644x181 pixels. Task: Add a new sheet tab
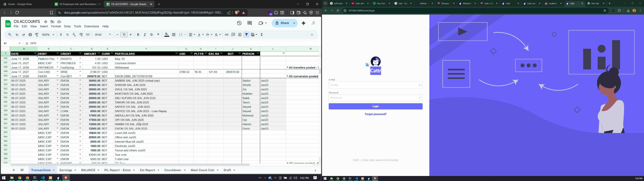[x=14, y=170]
